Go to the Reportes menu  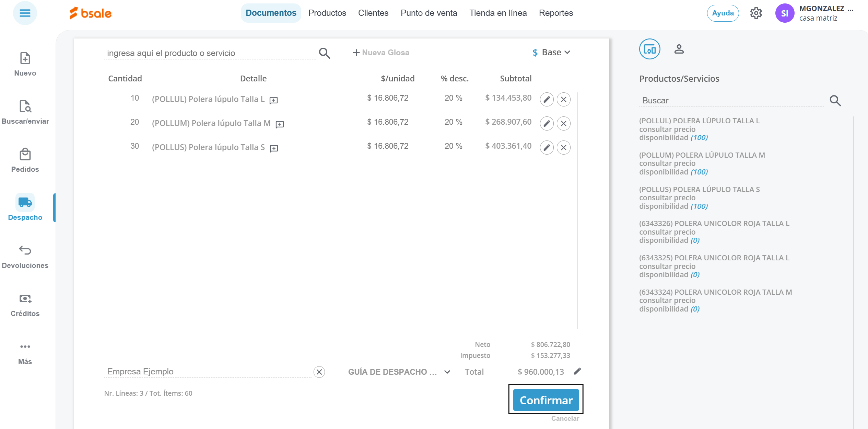[555, 13]
